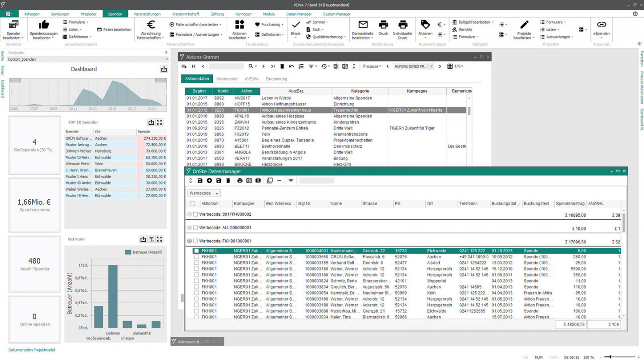
Task: Tick the checkbox of the Schmitz, Berta row
Action: [196, 281]
